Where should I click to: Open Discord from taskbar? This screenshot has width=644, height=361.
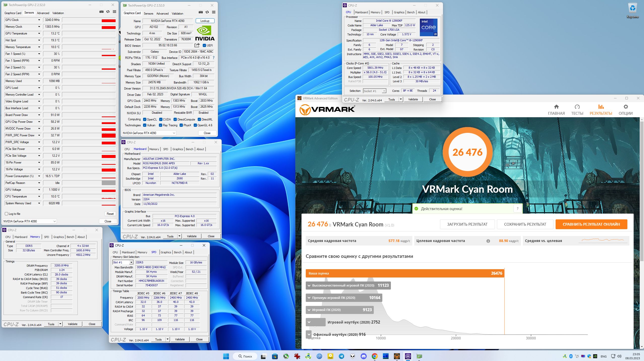[363, 356]
